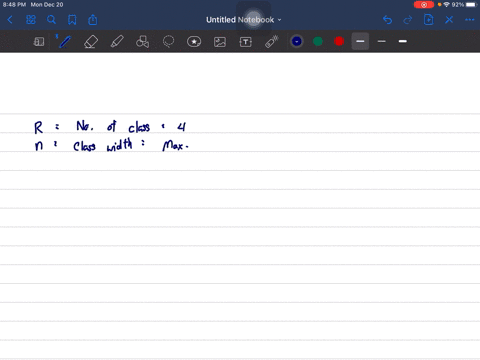Image resolution: width=480 pixels, height=360 pixels.
Task: Tap the clock showing 8:48 PM
Action: coord(14,5)
